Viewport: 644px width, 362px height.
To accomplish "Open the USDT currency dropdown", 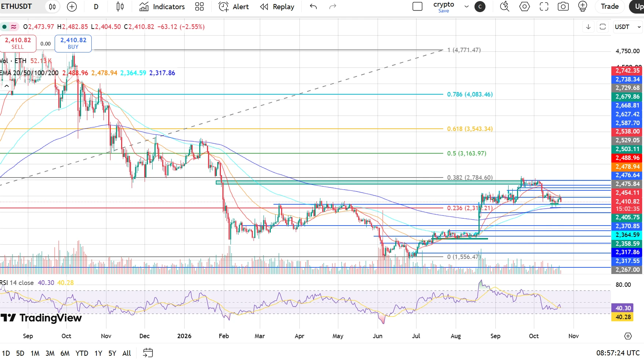I will [x=628, y=27].
